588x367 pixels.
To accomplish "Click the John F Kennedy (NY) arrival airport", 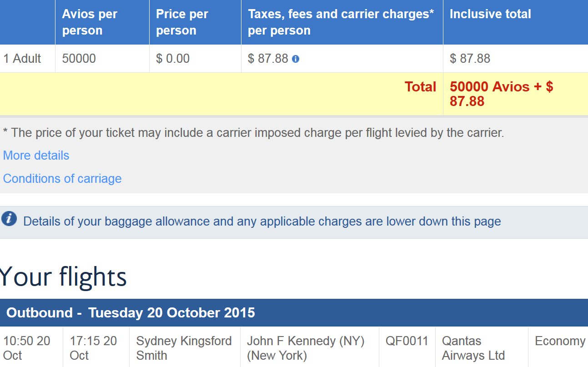I will [306, 348].
